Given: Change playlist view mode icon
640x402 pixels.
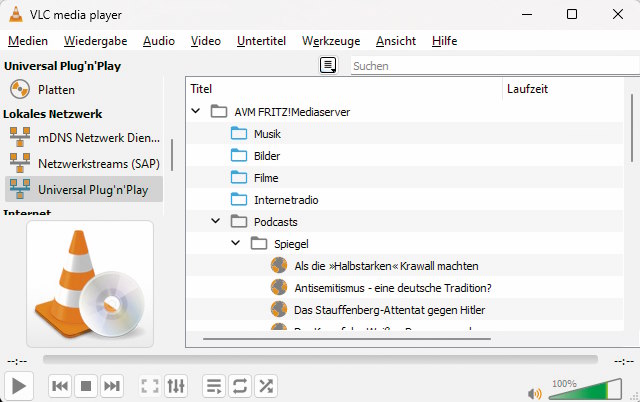Looking at the screenshot, I should coord(328,65).
